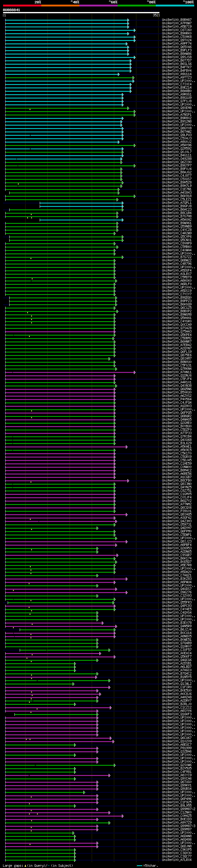Image resolution: width=197 pixels, height=868 pixels.
Task: Click the AU088841 query name
Action: click(11, 10)
